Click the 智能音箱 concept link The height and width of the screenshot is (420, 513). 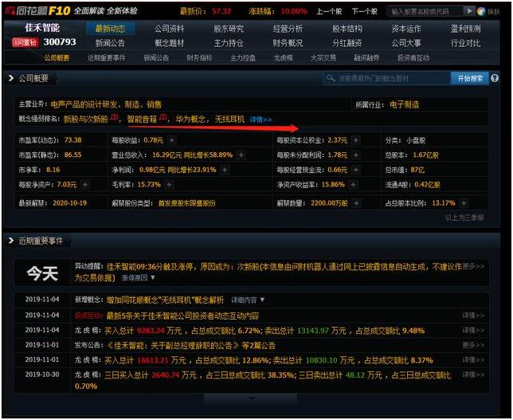coord(142,120)
